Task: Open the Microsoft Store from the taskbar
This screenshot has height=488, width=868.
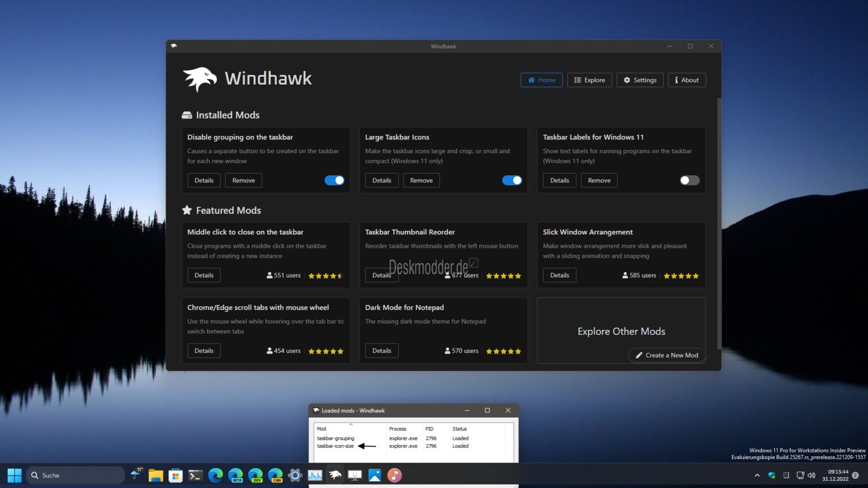Action: (175, 475)
